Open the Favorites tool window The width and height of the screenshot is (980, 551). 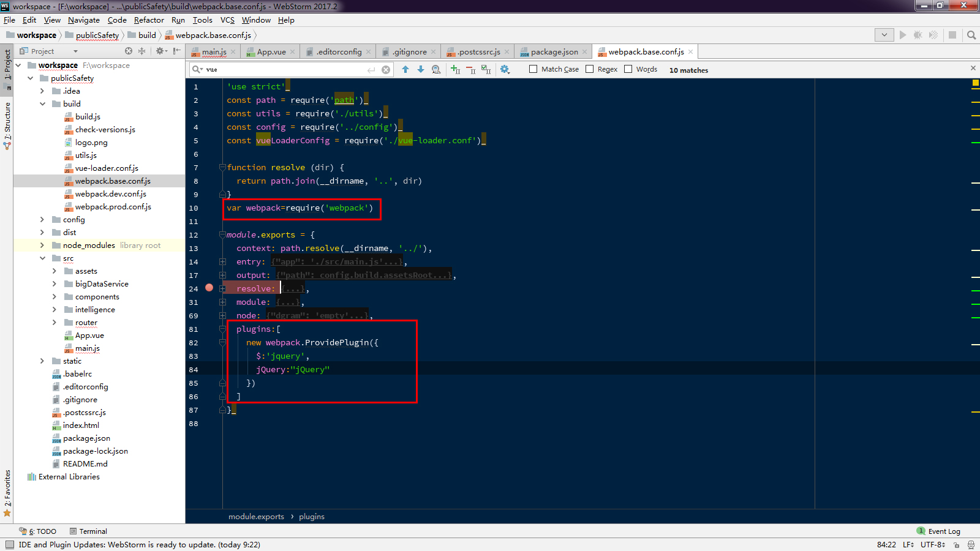(x=7, y=493)
